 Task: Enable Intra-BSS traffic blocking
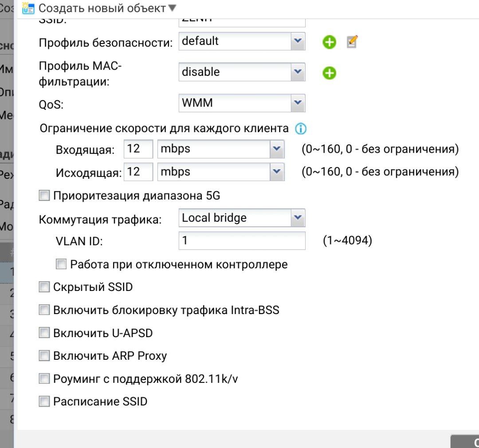(44, 310)
